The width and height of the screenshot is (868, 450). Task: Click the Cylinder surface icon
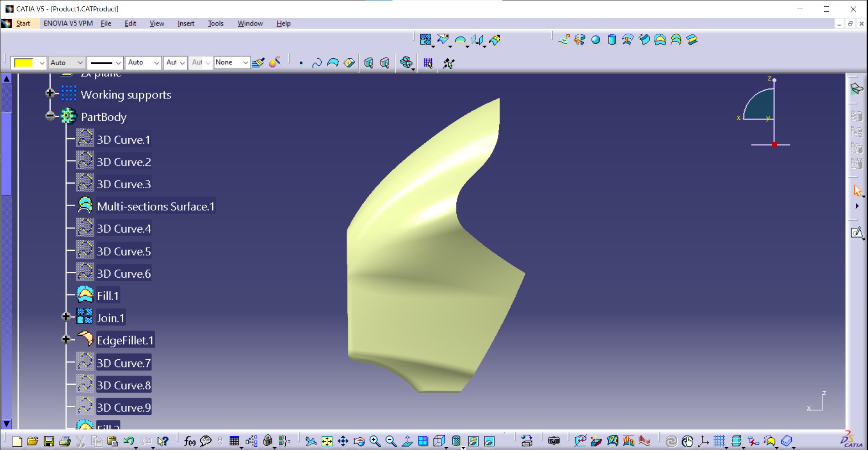612,40
